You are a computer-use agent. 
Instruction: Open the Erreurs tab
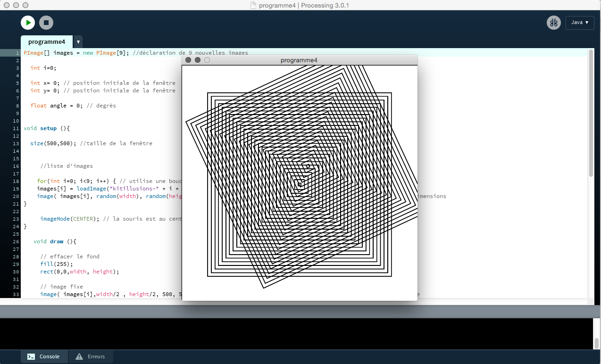pos(96,356)
